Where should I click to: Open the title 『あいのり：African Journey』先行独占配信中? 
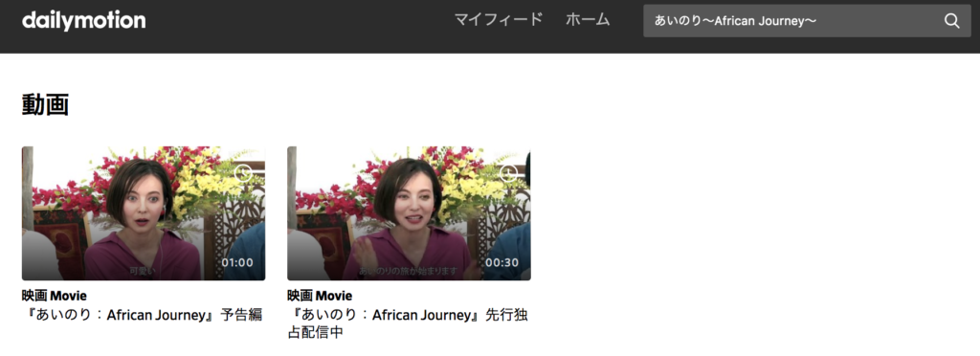coord(408,323)
